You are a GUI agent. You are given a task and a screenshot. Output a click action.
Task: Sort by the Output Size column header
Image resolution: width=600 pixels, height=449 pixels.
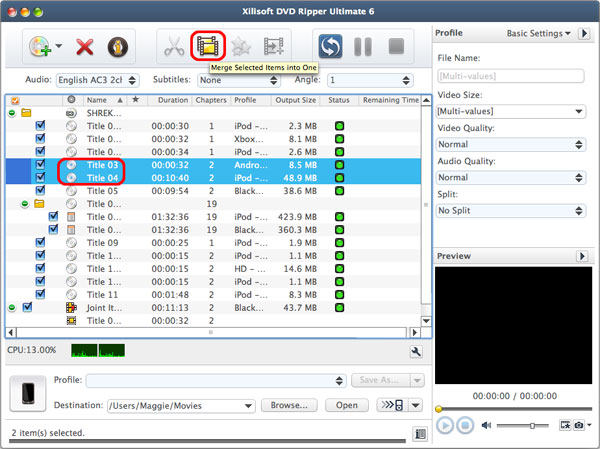click(295, 100)
